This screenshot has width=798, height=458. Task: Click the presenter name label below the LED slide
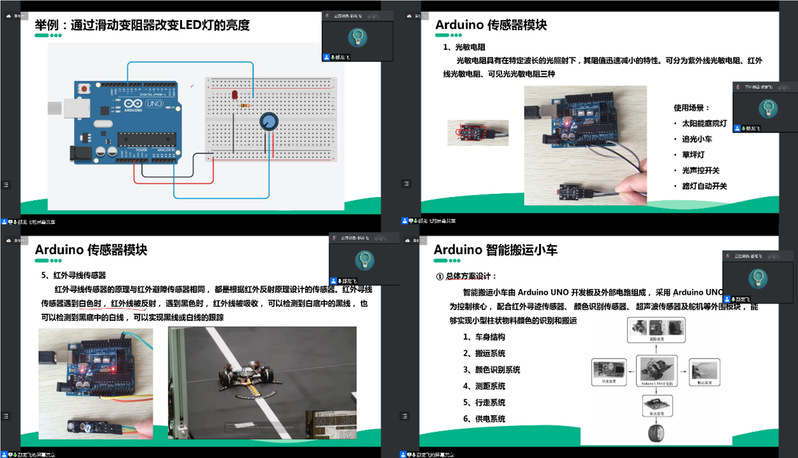coord(28,222)
